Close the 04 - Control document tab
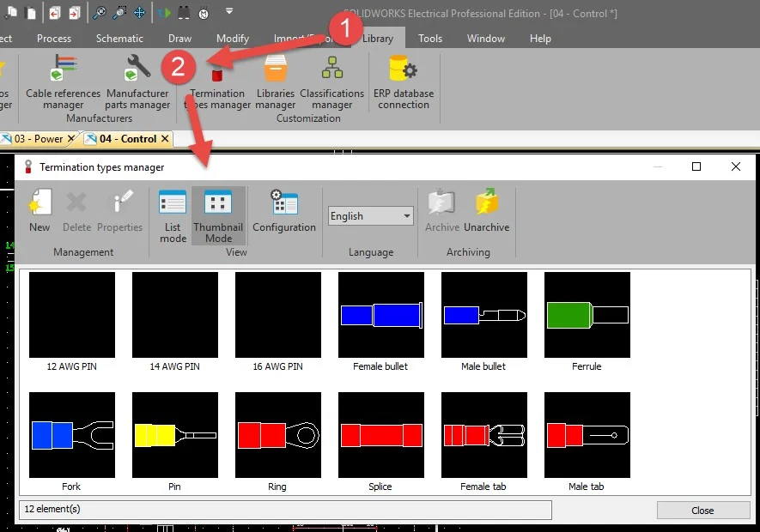 [165, 139]
